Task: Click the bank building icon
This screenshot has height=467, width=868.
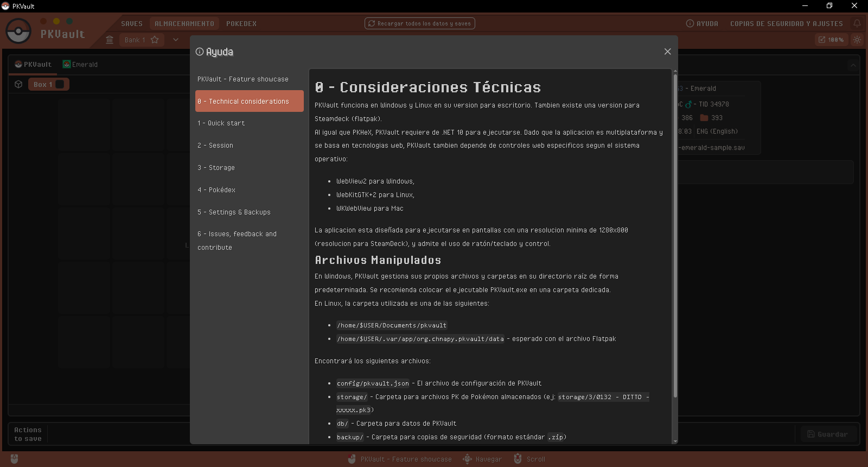Action: (110, 40)
